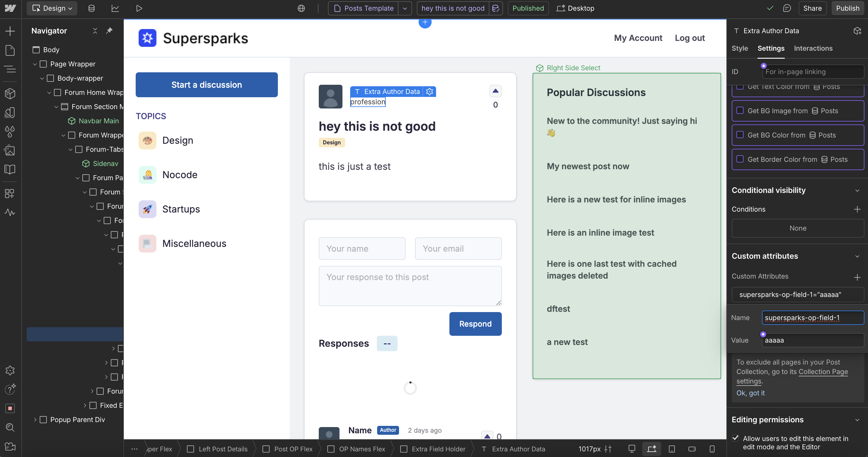Check Get Border Color from Posts
868x457 pixels.
[740, 159]
